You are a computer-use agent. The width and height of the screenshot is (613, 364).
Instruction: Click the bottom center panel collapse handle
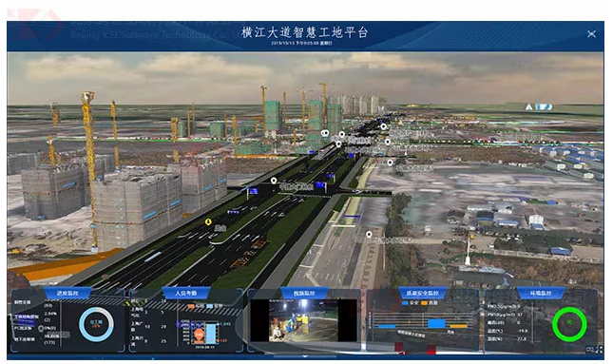pyautogui.click(x=305, y=356)
